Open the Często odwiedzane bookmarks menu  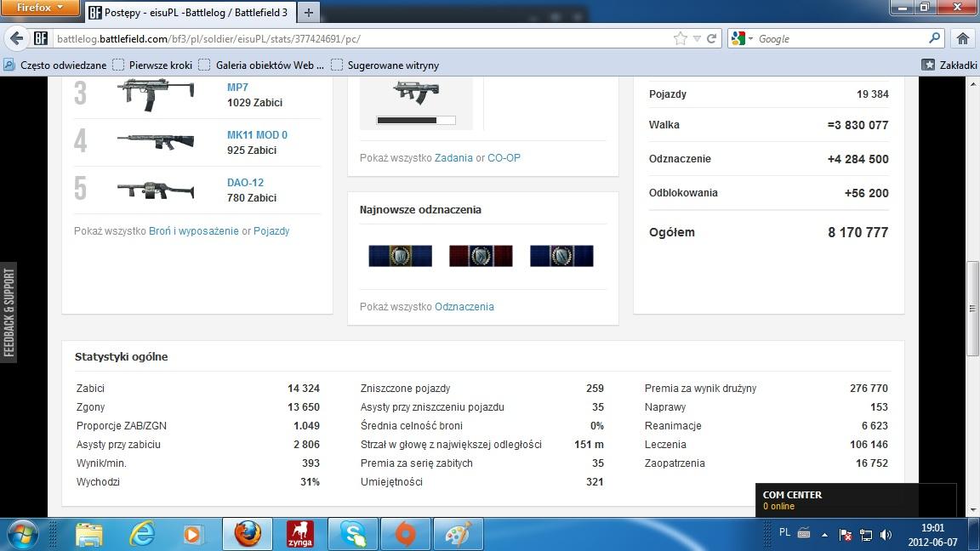[55, 65]
